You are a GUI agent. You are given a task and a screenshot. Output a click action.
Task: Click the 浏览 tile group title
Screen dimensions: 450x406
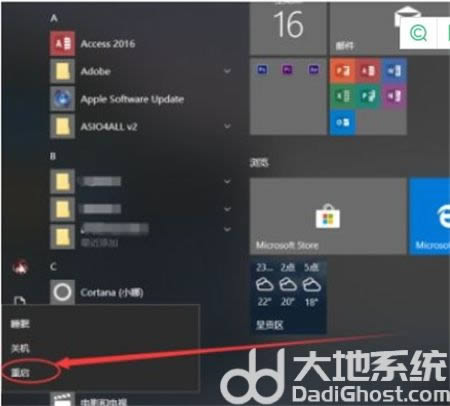click(259, 163)
